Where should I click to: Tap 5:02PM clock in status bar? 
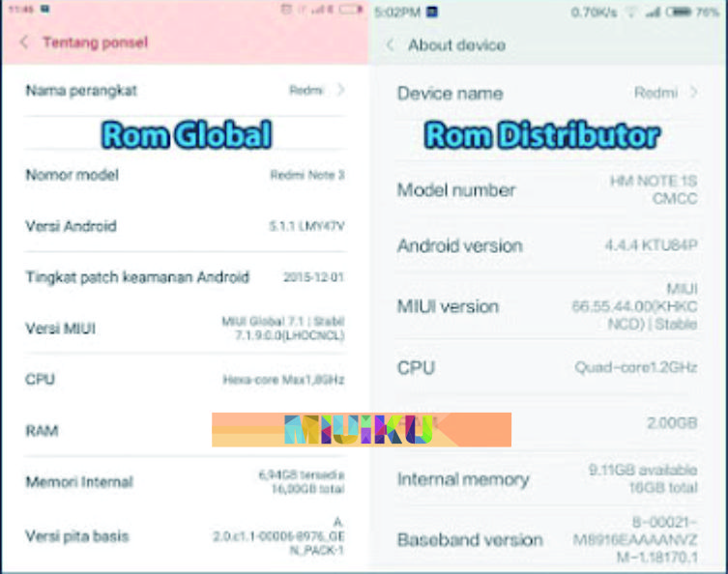coord(397,12)
